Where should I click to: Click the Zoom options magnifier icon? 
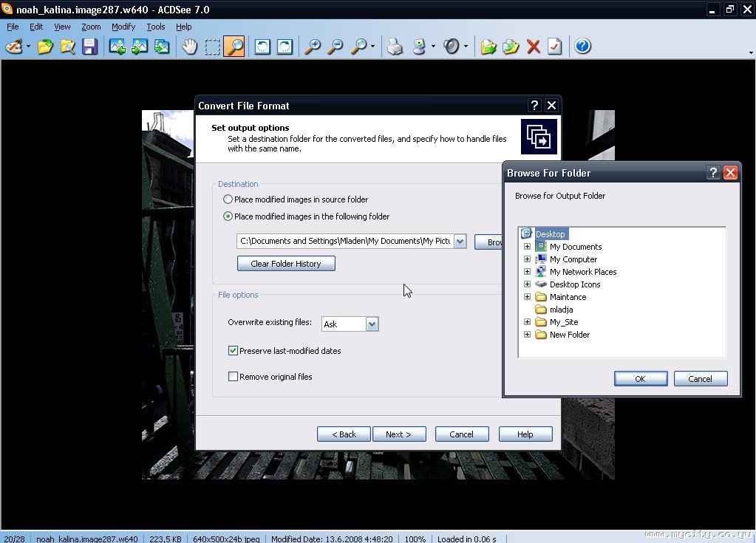coord(358,47)
